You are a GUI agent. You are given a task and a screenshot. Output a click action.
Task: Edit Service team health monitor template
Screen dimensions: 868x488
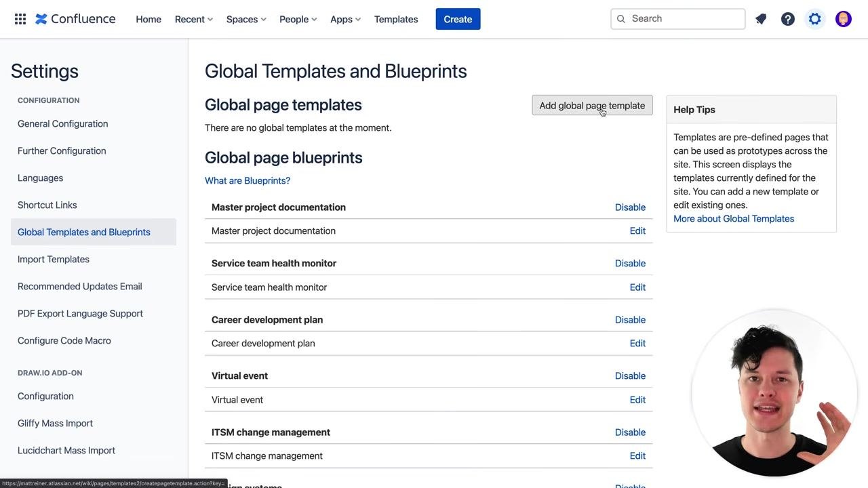[637, 287]
